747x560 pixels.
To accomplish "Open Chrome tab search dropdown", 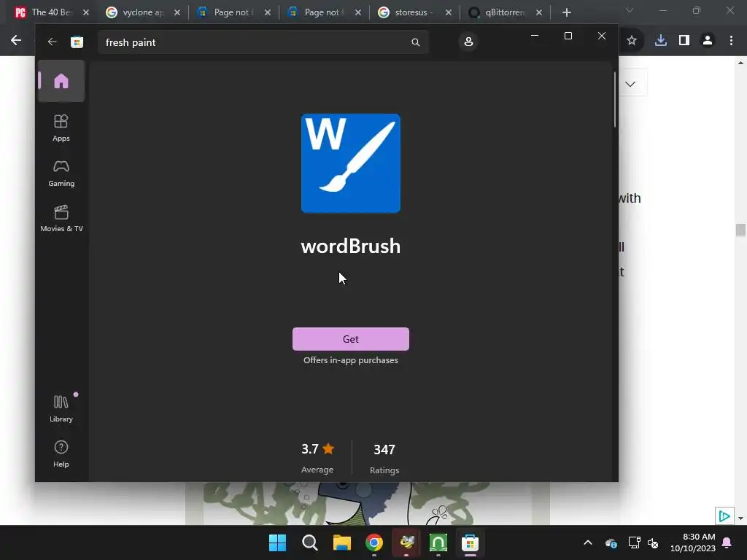I will pos(630,10).
